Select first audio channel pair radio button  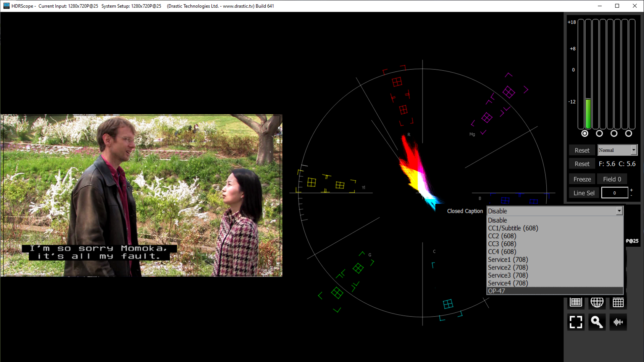(x=585, y=133)
